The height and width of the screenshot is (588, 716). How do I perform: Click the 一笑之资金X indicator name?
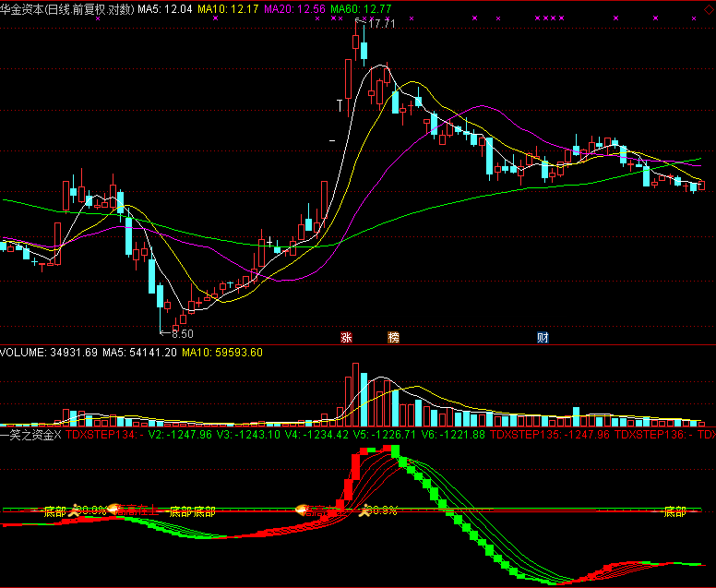click(30, 435)
